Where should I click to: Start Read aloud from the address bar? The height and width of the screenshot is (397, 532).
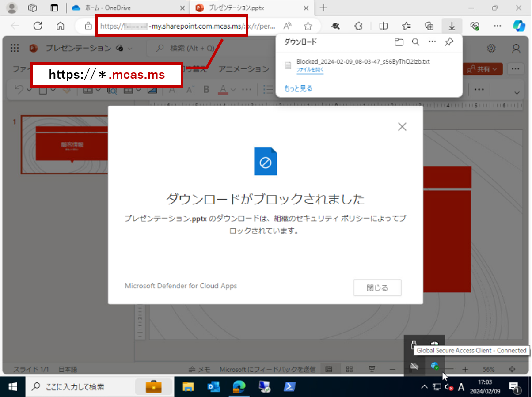click(288, 26)
